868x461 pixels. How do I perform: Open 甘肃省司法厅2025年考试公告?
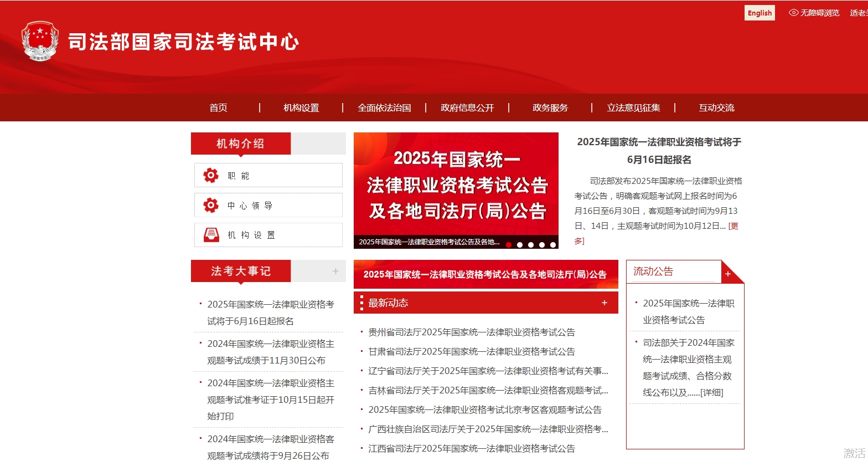click(x=472, y=351)
